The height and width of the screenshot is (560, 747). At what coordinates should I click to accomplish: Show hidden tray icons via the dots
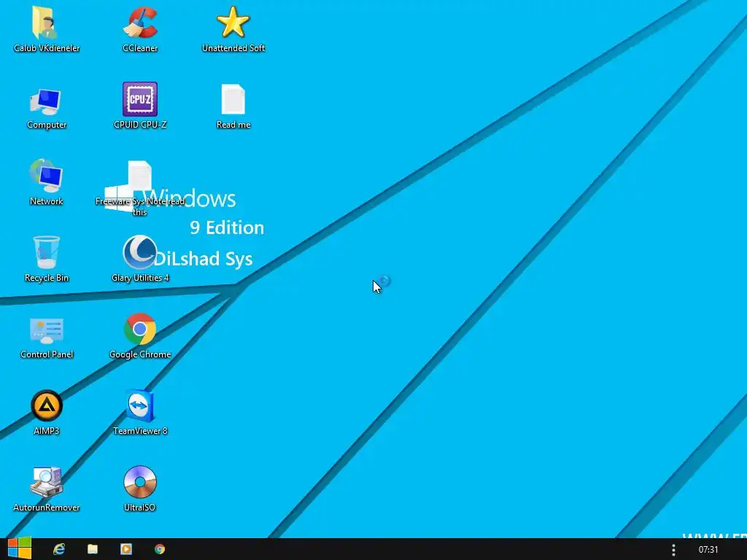[x=673, y=550]
